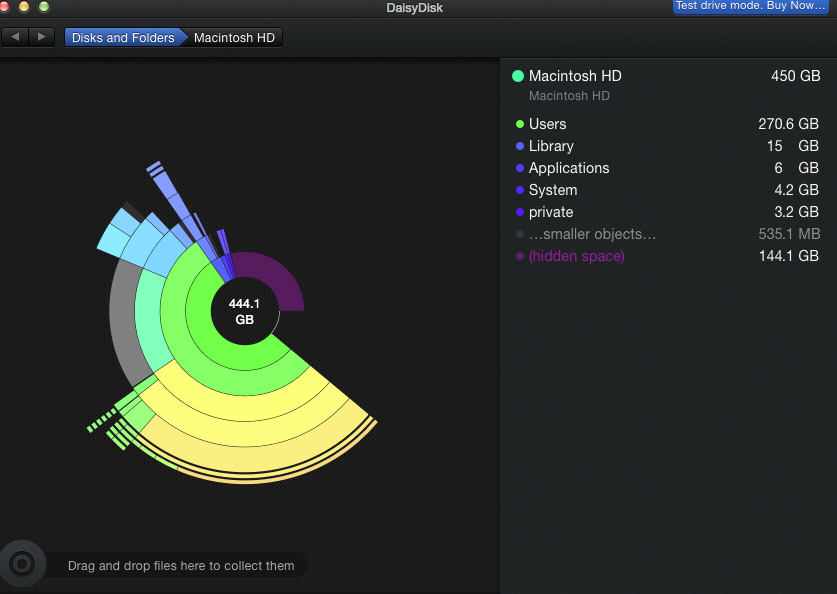Image resolution: width=837 pixels, height=594 pixels.
Task: Select the purple hidden space arc in chart
Action: (278, 275)
